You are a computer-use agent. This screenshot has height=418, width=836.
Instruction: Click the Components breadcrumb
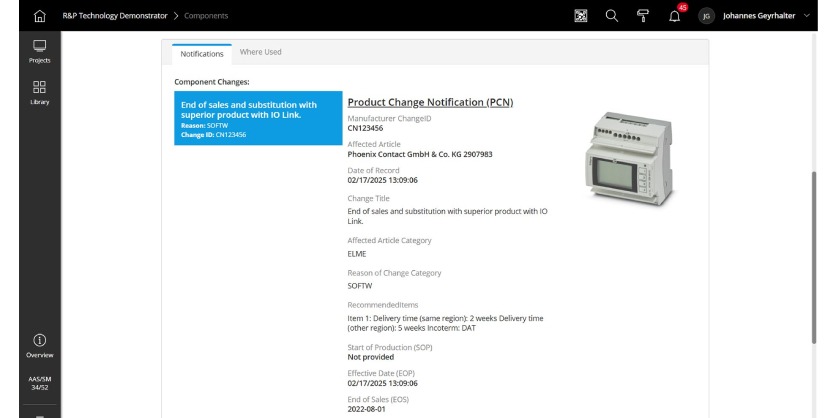206,16
